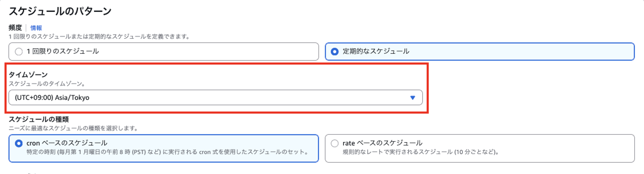Click the cron ベースのスケジュール title text
Viewport: 644px width, 174px height.
[67, 143]
